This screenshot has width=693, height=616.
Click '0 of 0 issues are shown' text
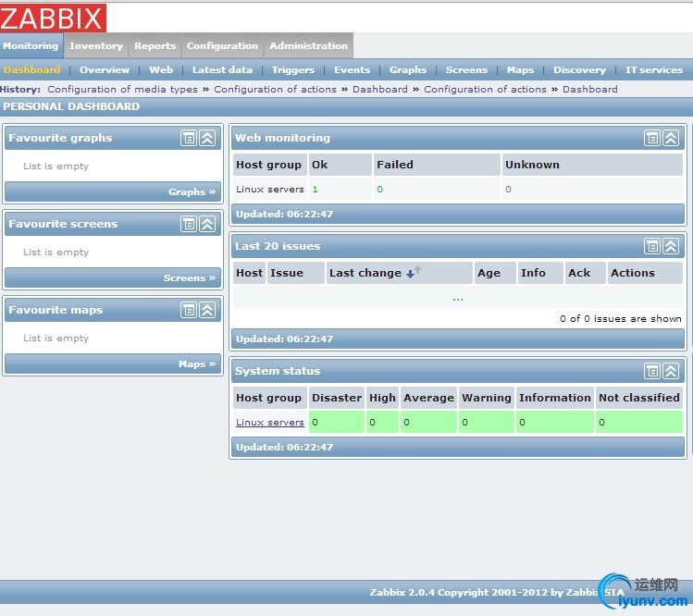(621, 318)
